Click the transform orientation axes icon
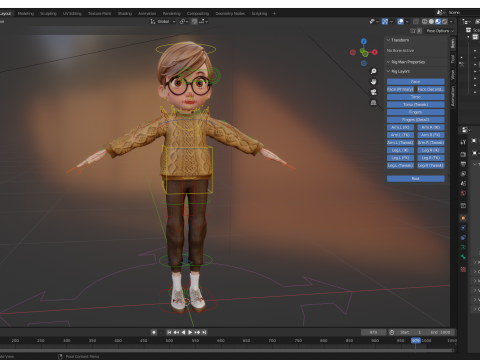 point(153,21)
